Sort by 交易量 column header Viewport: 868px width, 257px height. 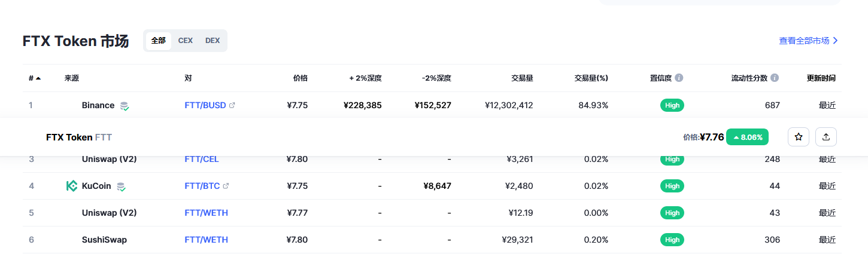(522, 78)
